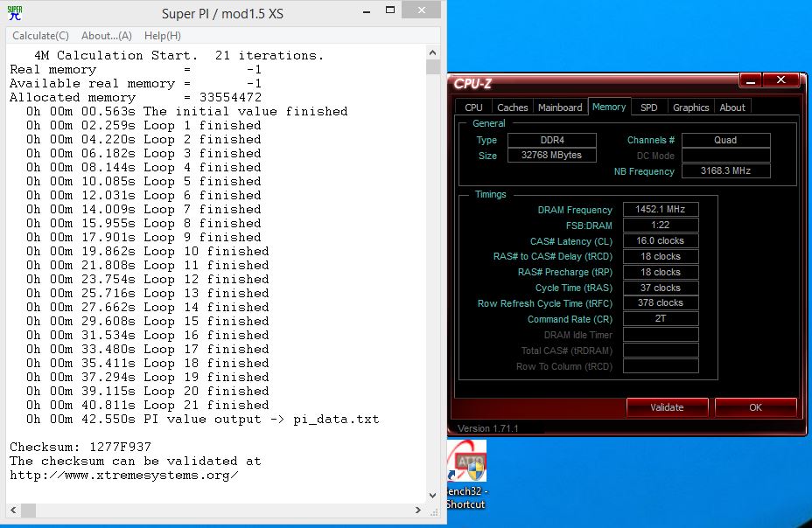The height and width of the screenshot is (528, 812).
Task: Click the horizontal scrollbar thumb in Super PI
Action: [28, 511]
